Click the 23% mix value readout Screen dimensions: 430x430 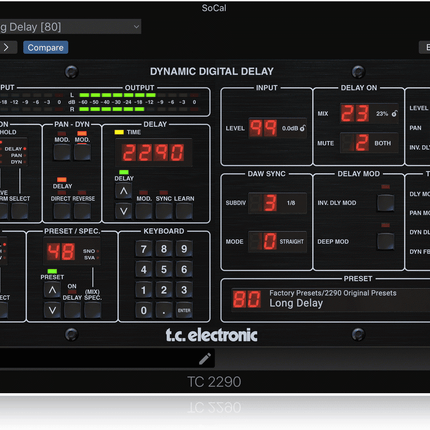tap(382, 114)
